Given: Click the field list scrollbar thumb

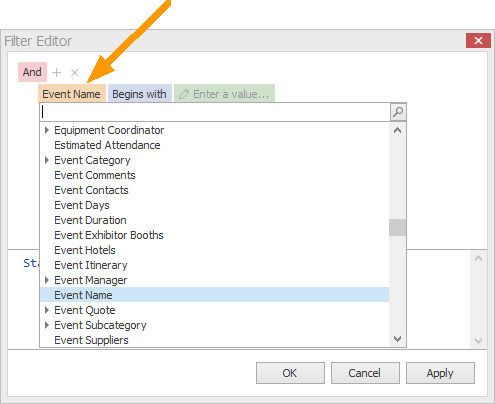Looking at the screenshot, I should click(x=397, y=227).
